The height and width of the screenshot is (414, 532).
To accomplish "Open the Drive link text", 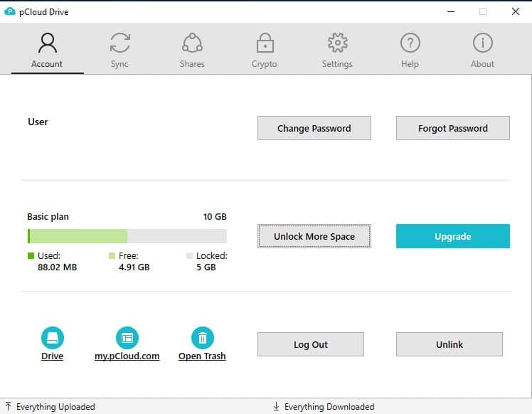I will tap(52, 356).
